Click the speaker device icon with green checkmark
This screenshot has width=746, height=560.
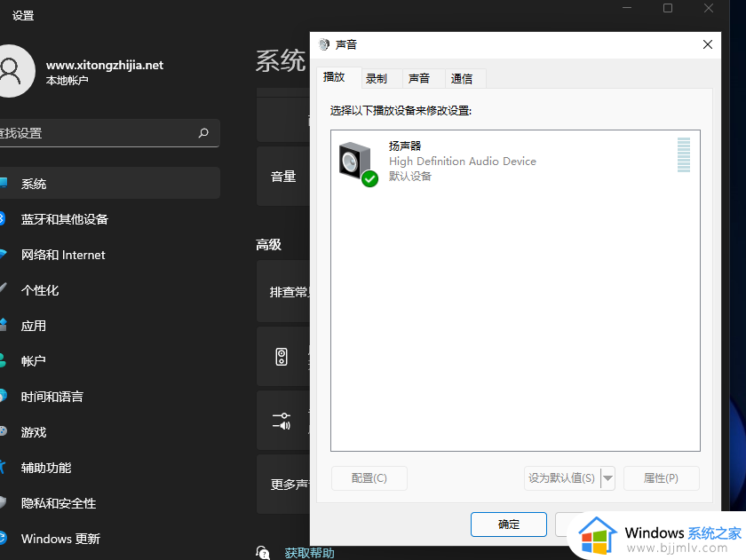[358, 164]
